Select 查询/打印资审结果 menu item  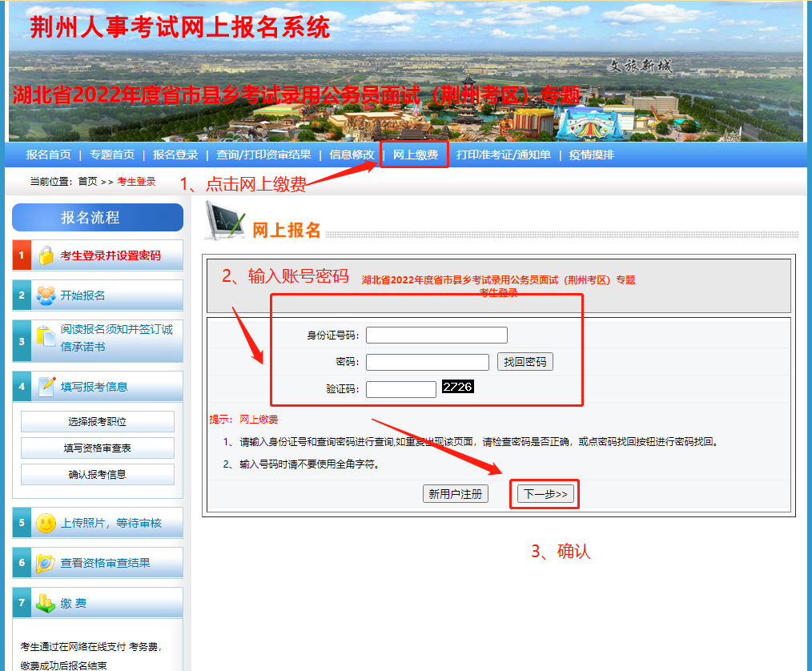pos(263,155)
